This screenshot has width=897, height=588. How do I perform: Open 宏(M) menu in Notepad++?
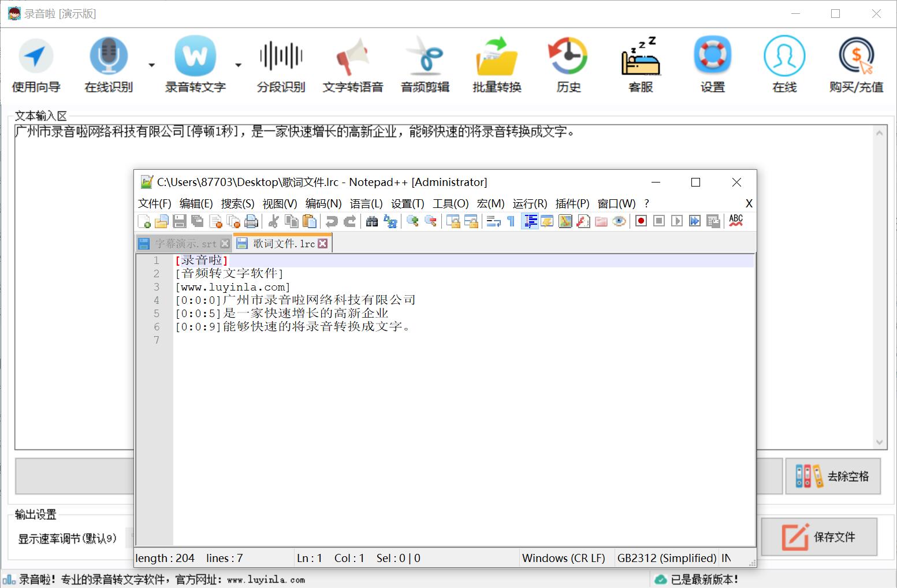pos(490,203)
